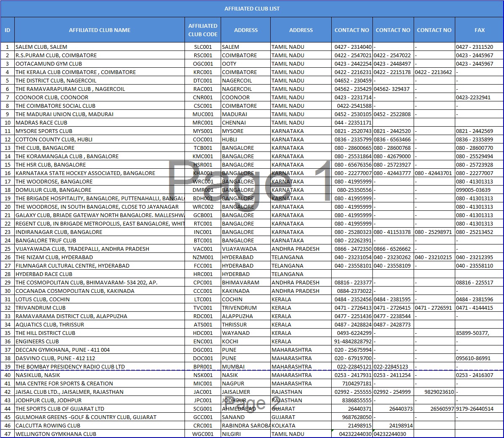Click the ID column header cell
504x438 pixels.
point(7,30)
